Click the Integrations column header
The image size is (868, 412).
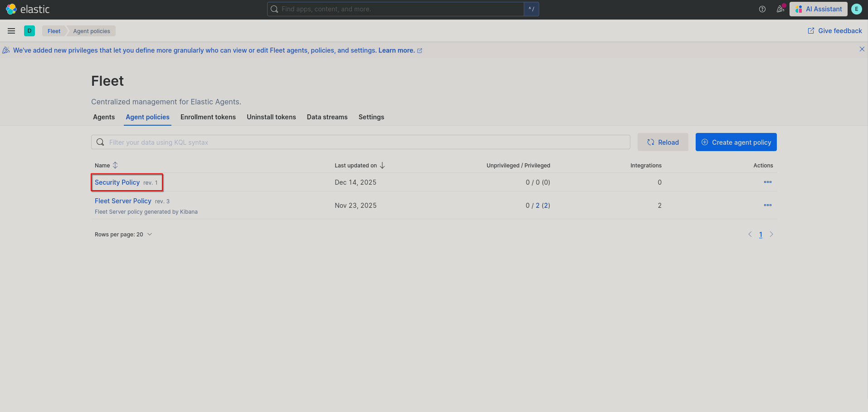646,166
